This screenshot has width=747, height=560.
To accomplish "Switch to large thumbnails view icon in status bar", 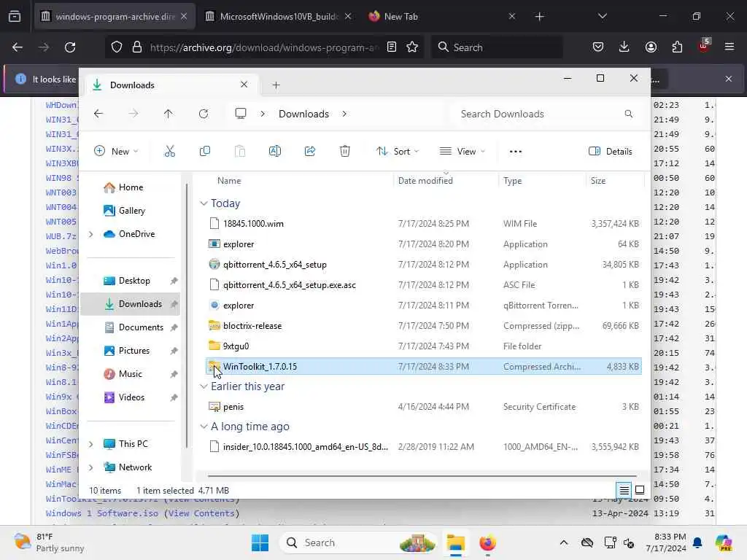I will click(640, 489).
